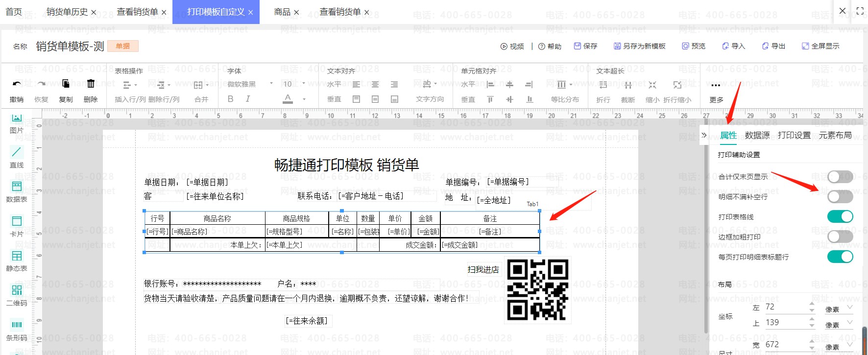This screenshot has height=355, width=868.
Task: Switch to the 元素布局 tab
Action: point(835,135)
